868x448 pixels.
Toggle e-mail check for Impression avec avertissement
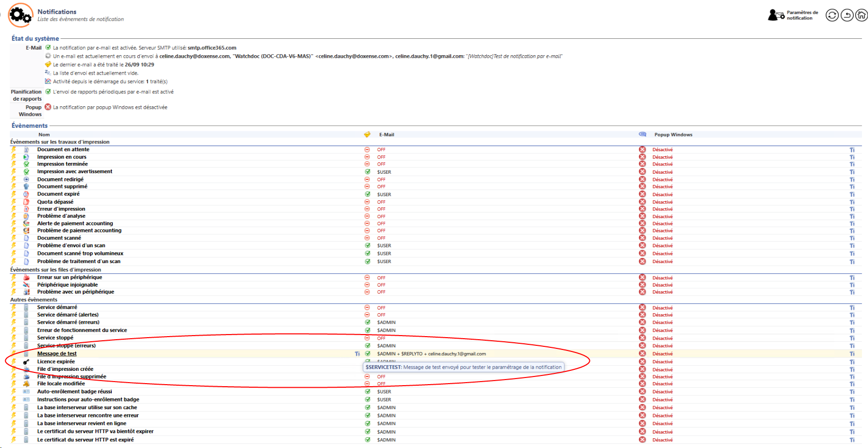coord(367,172)
